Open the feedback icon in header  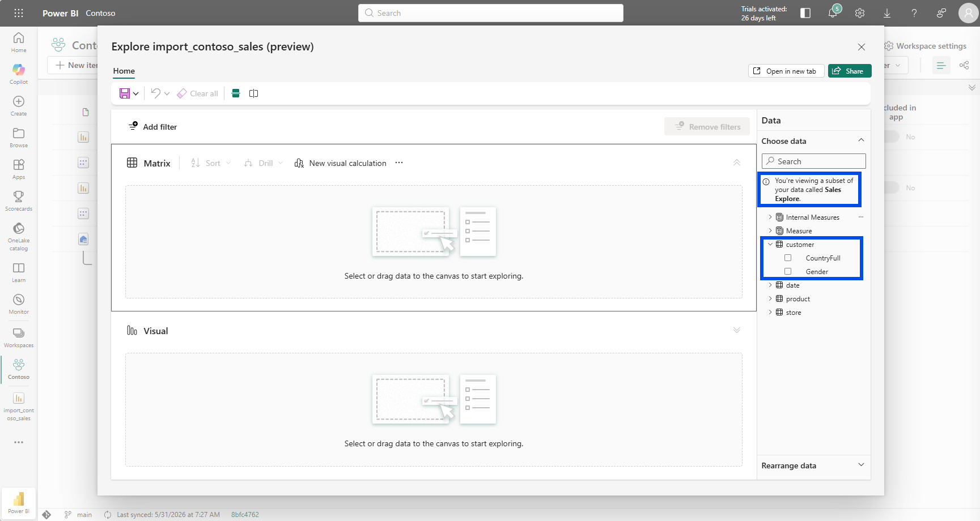[x=941, y=13]
